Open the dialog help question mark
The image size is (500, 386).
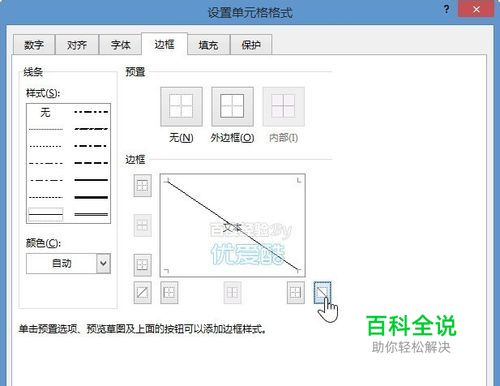point(447,9)
